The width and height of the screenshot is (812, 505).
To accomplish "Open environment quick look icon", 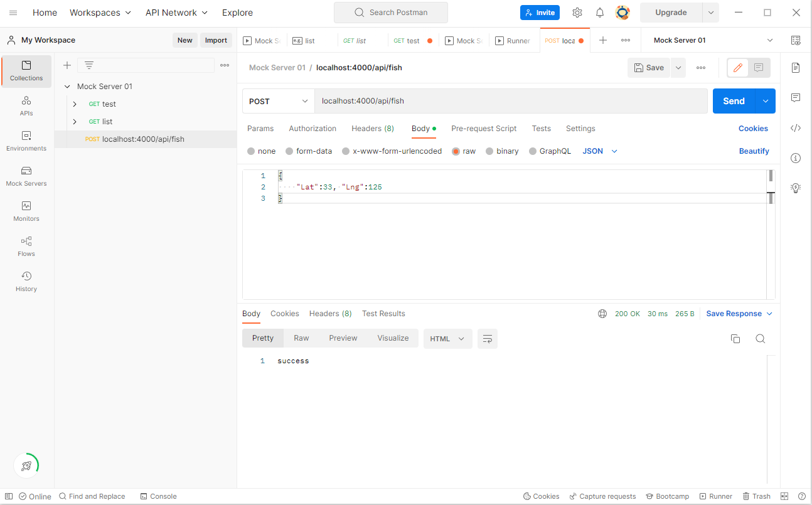I will point(796,40).
